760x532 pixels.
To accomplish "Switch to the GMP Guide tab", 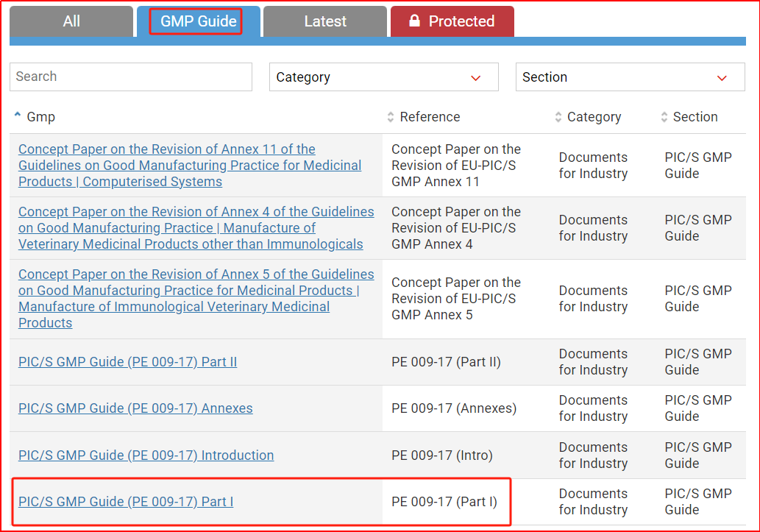I will (x=198, y=21).
